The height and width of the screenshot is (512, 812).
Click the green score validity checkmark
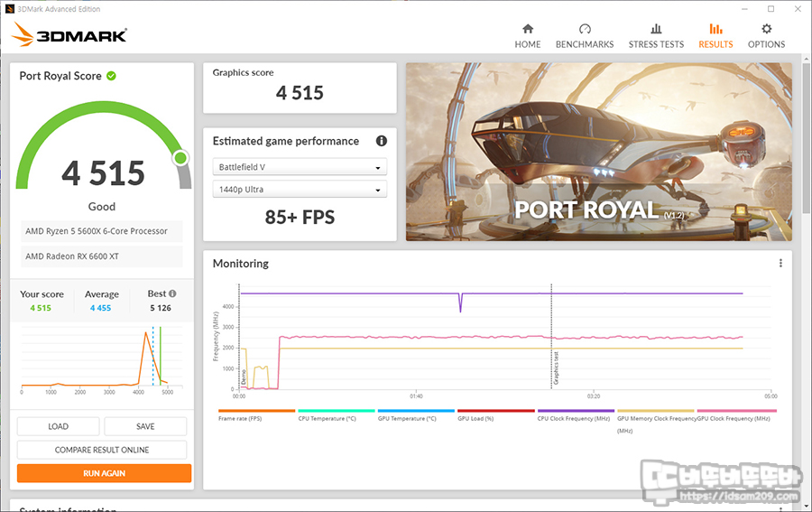111,76
